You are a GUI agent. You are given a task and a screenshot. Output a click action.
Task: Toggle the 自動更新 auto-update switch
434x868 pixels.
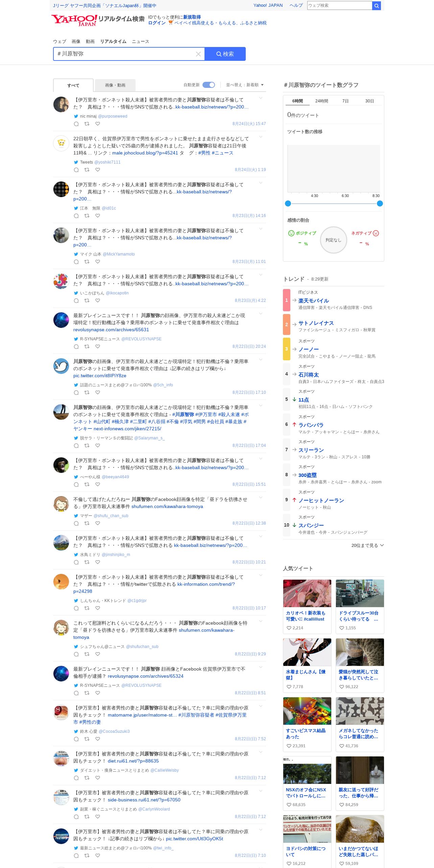coord(209,85)
